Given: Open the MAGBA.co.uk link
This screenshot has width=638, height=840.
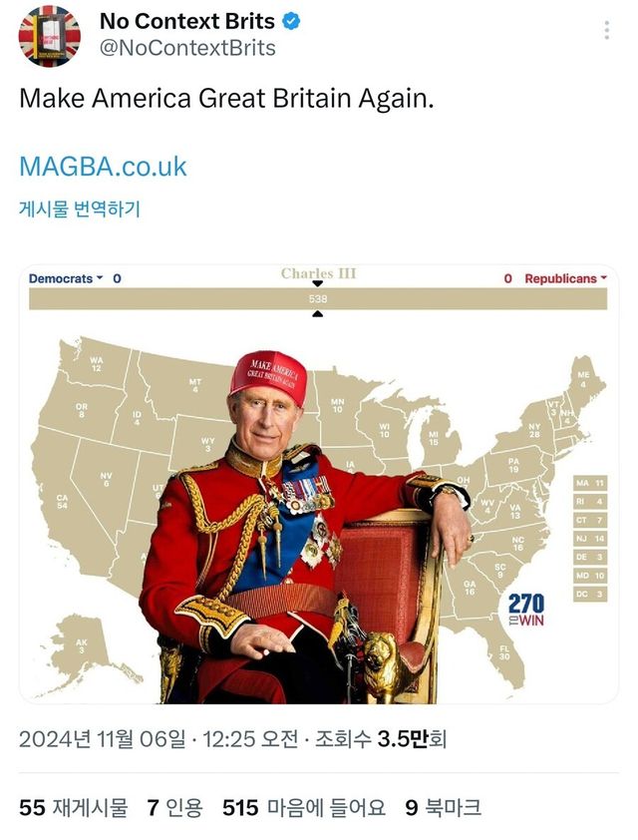Looking at the screenshot, I should (103, 166).
